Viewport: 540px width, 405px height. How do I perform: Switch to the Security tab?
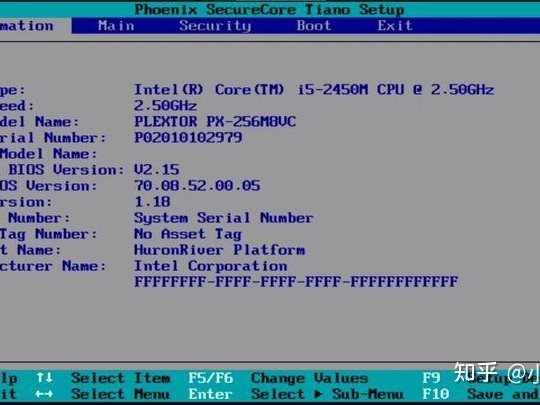pyautogui.click(x=215, y=26)
